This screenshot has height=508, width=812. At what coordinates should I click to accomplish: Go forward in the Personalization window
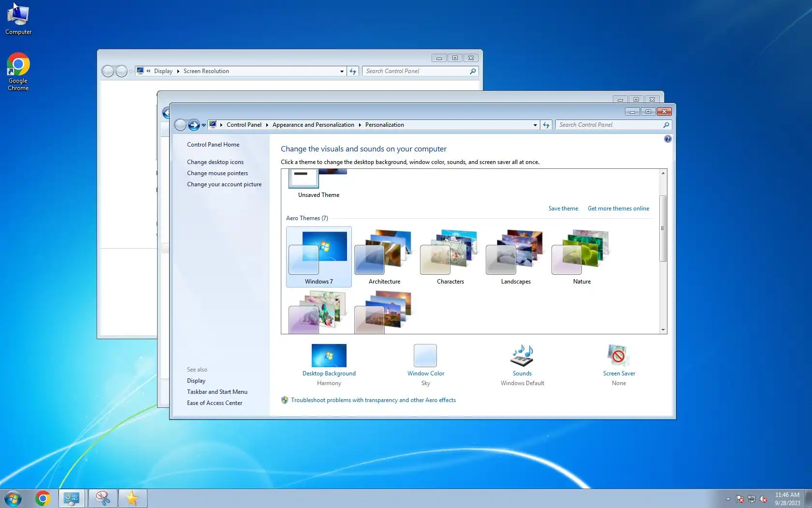point(194,125)
